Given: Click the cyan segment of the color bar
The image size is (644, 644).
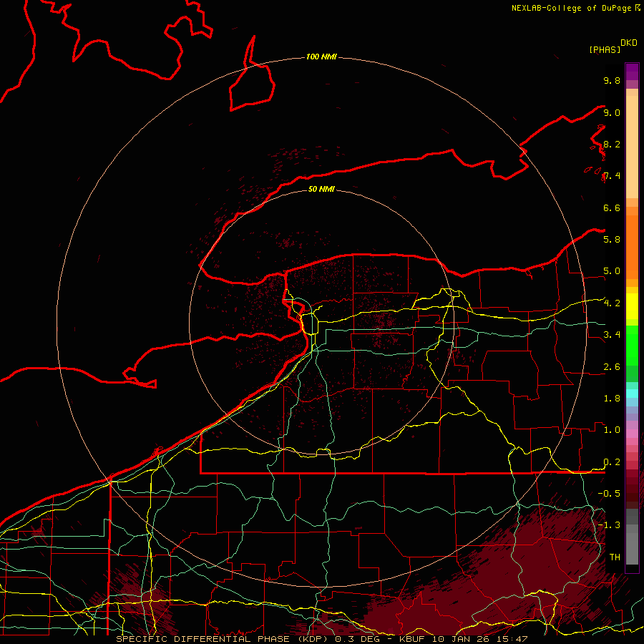Looking at the screenshot, I should [632, 393].
